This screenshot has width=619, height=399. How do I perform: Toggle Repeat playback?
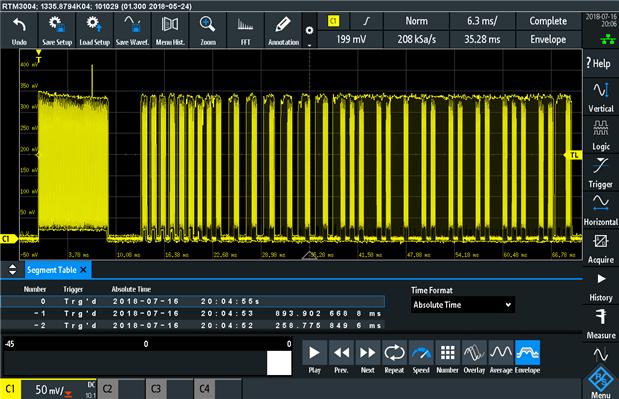[x=394, y=358]
